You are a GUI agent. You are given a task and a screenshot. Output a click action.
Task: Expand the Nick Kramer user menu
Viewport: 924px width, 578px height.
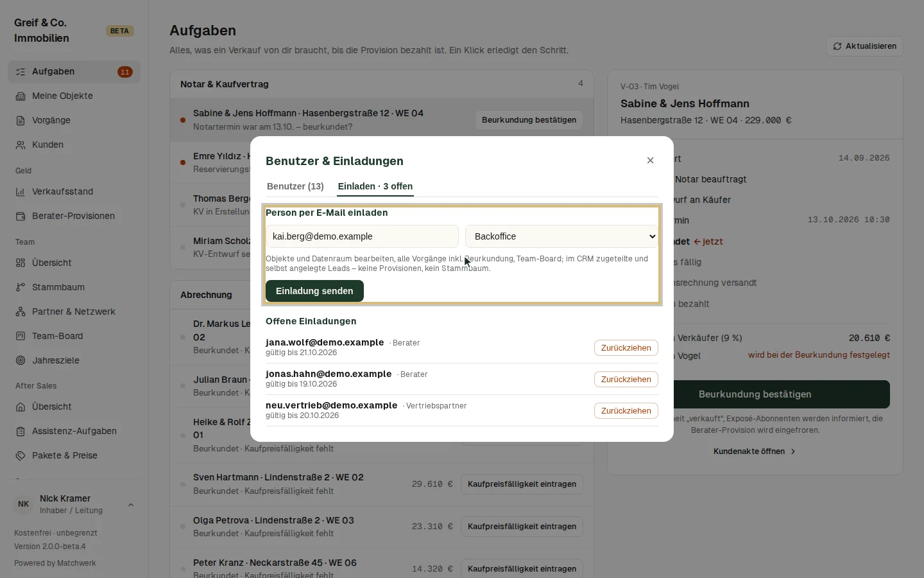(74, 505)
